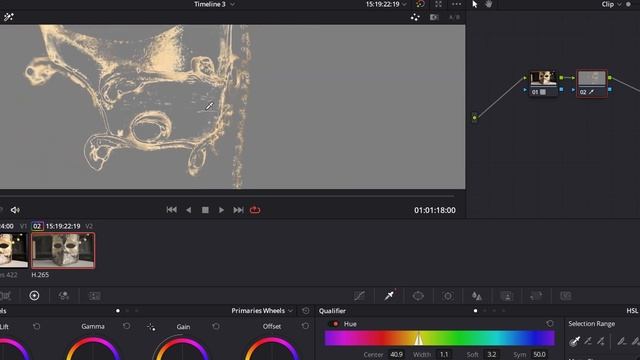Image resolution: width=640 pixels, height=360 pixels.
Task: Click the Hue Center value field
Action: coord(396,355)
